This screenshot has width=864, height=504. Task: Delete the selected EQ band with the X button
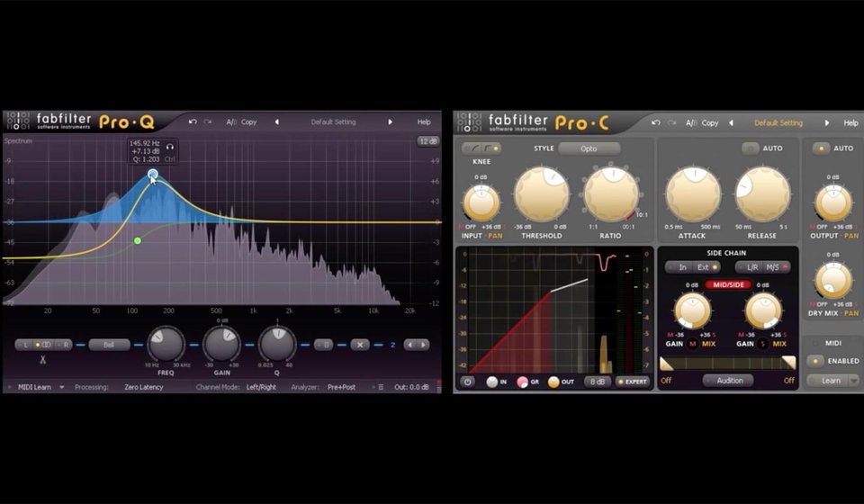(x=360, y=345)
